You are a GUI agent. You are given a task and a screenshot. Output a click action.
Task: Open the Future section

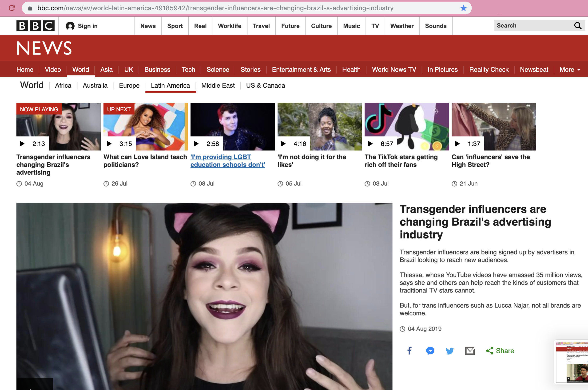tap(290, 26)
